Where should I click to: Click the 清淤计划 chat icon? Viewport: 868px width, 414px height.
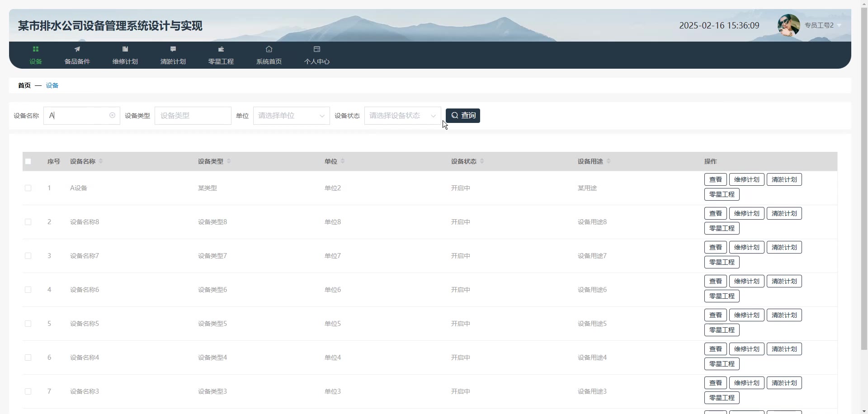173,49
